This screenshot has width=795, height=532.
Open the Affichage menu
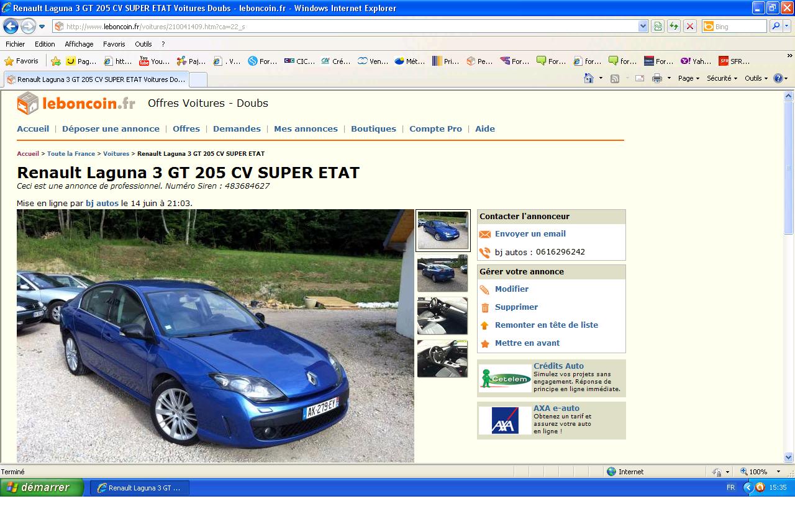(x=79, y=44)
